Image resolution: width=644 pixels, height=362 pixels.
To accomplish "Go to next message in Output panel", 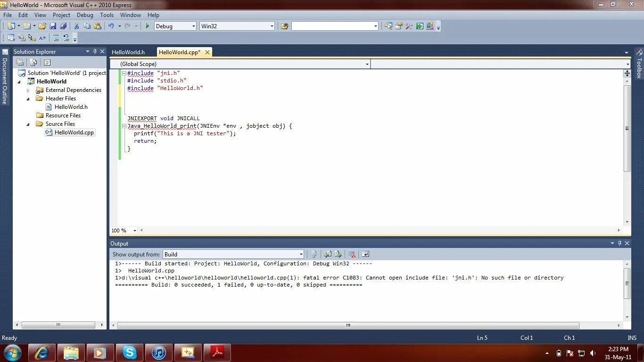I will point(338,254).
